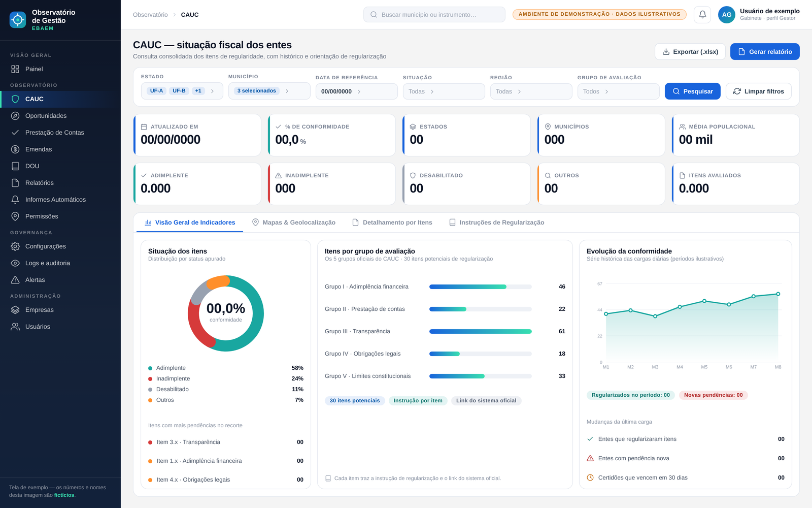Expand the Grupo de Avaliação dropdown
Screen dimensions: 812x508
click(x=619, y=91)
